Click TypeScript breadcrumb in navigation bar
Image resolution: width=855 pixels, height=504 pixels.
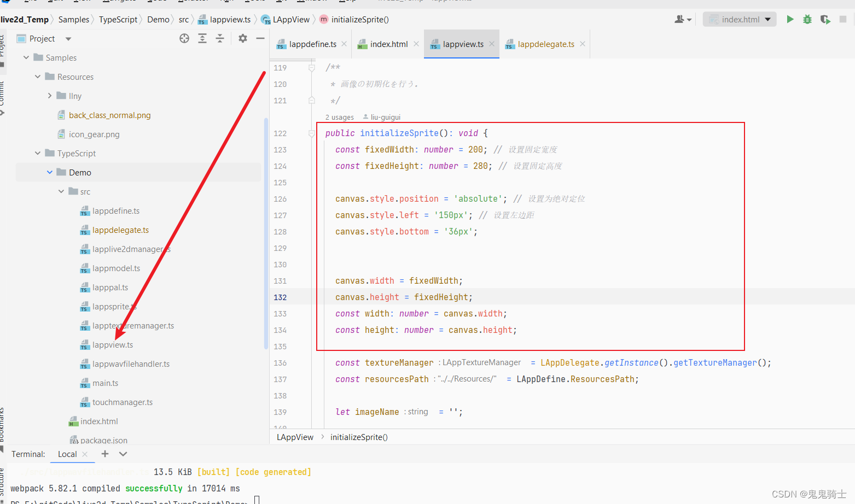(x=118, y=20)
